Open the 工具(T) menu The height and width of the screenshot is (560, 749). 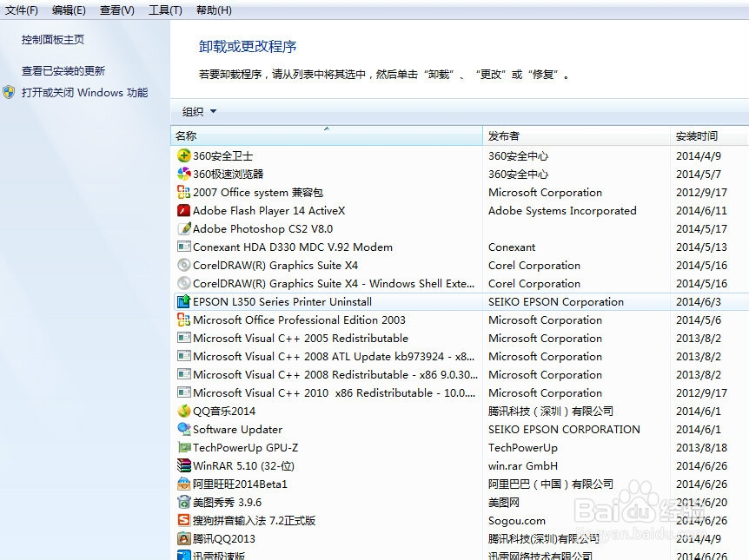(165, 10)
